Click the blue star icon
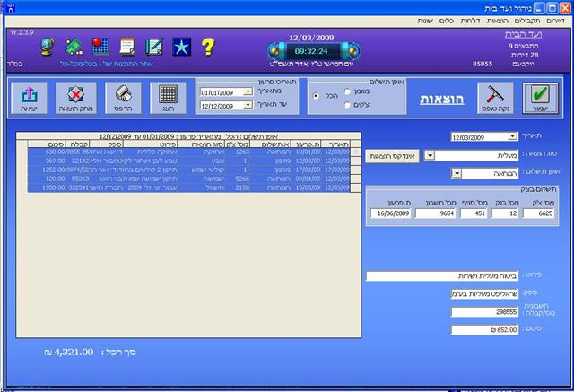Viewport: 574px width, 392px height. click(x=181, y=47)
